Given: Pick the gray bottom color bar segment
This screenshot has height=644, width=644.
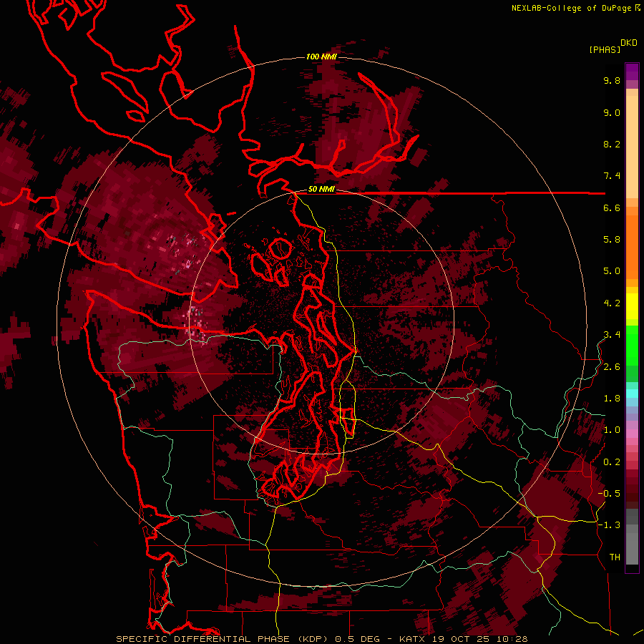Looking at the screenshot, I should point(632,549).
